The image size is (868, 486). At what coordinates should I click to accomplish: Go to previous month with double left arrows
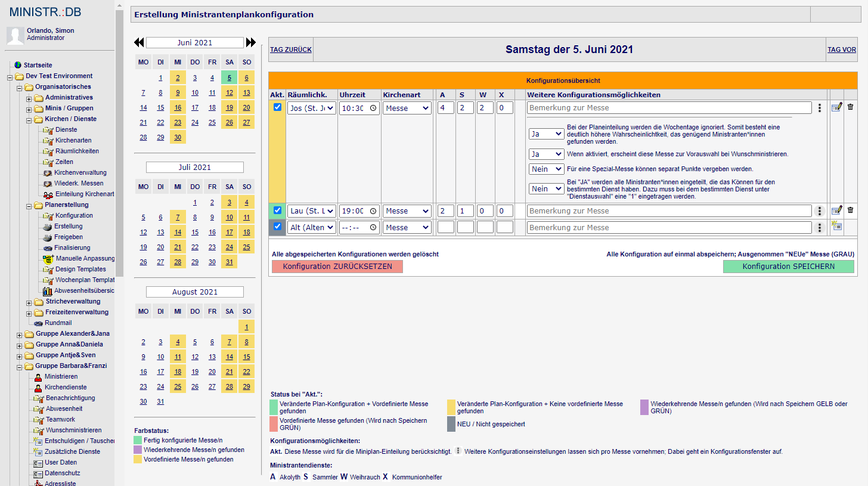(139, 42)
